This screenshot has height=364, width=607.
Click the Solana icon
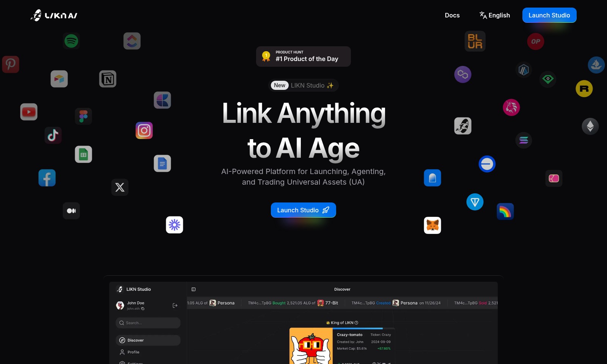pos(524,140)
